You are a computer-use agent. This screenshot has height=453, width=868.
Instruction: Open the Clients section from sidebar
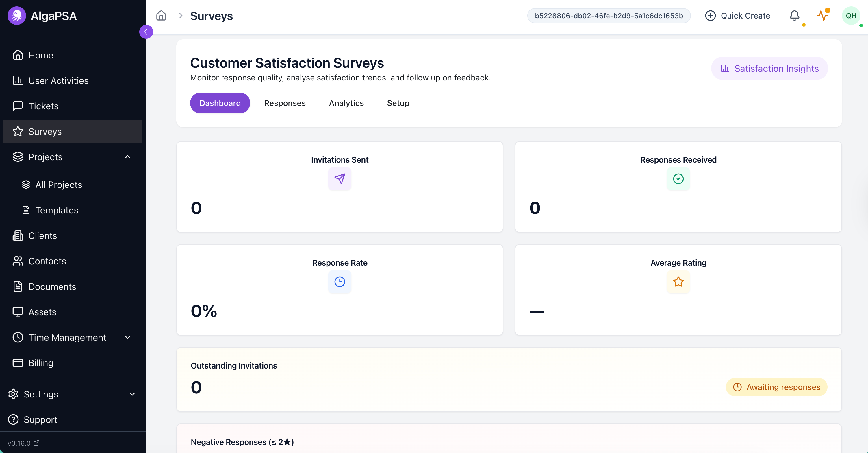coord(43,235)
